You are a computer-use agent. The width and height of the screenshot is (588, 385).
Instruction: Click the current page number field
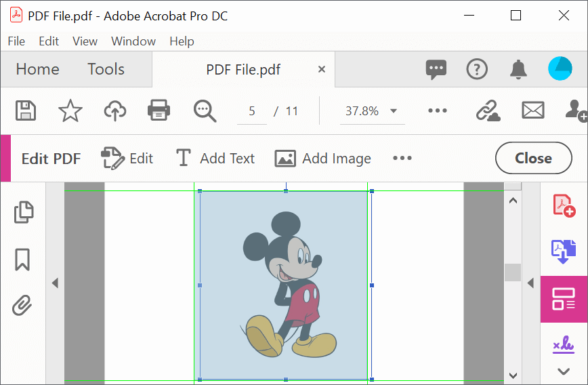pos(251,111)
